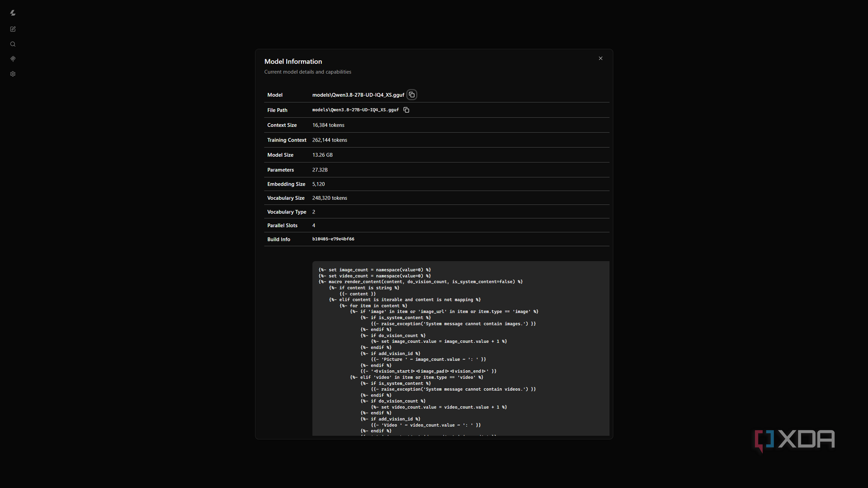Click the 'macro render_content' line in template
Screen dimensions: 868x488
(420, 282)
